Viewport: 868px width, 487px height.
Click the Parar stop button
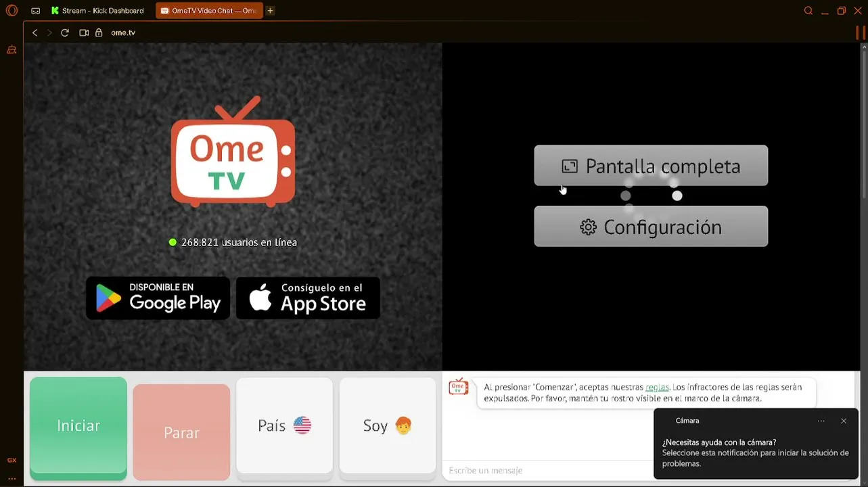pos(181,432)
